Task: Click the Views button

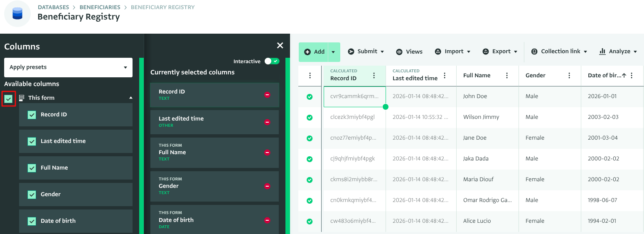Action: (409, 52)
